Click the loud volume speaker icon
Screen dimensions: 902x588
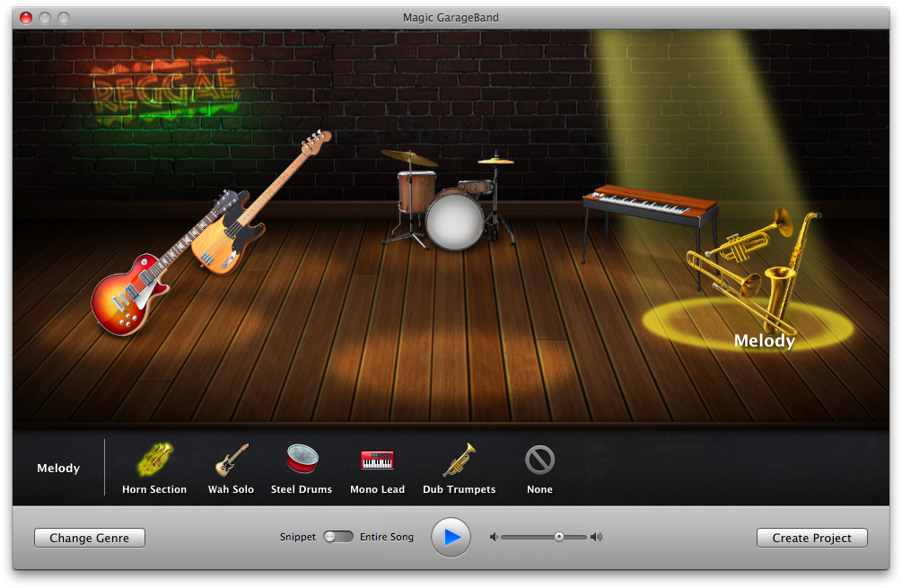point(597,537)
